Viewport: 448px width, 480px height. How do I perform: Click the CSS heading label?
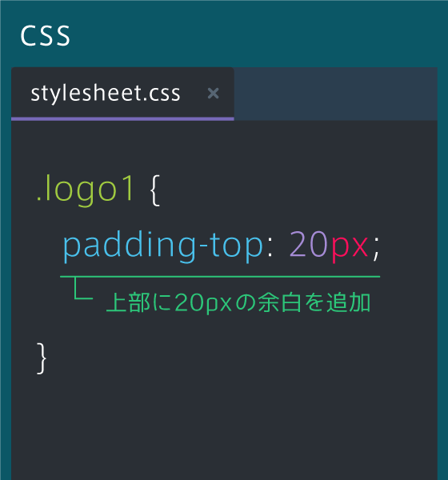pyautogui.click(x=45, y=35)
